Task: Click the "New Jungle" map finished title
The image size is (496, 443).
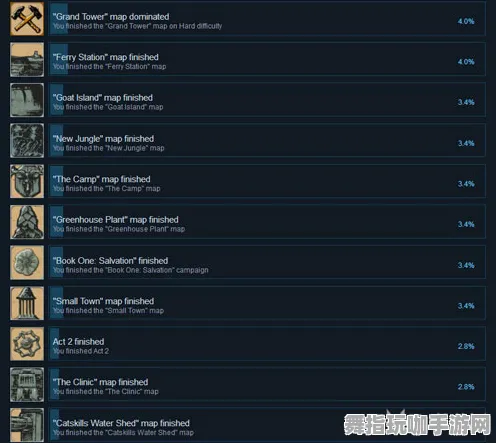Action: (x=103, y=139)
